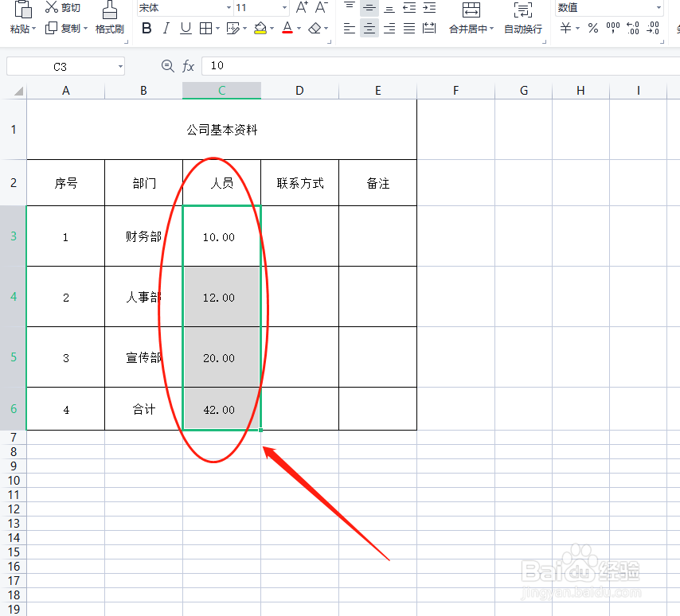This screenshot has height=616, width=680.
Task: Click the percent style icon
Action: pos(592,28)
